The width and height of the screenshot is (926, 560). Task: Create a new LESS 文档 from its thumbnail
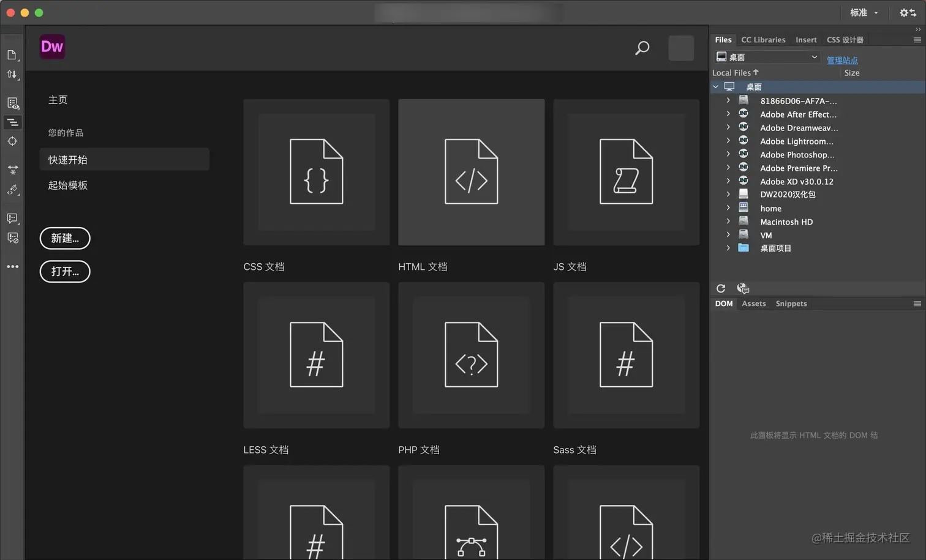coord(317,355)
